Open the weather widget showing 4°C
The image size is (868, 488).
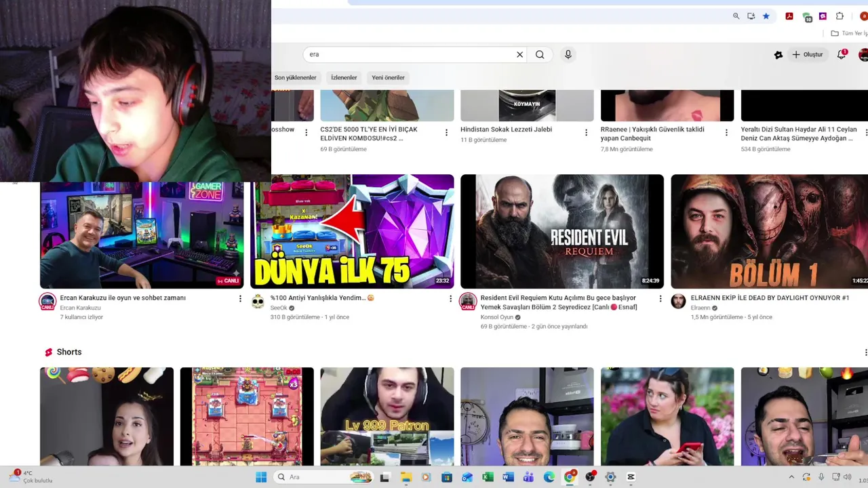pos(31,477)
